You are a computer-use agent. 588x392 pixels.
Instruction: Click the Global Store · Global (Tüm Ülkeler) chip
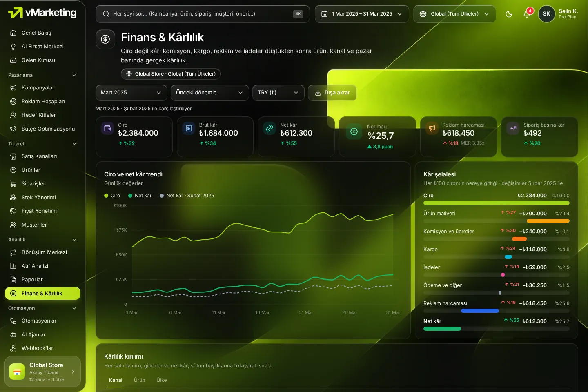pos(171,74)
